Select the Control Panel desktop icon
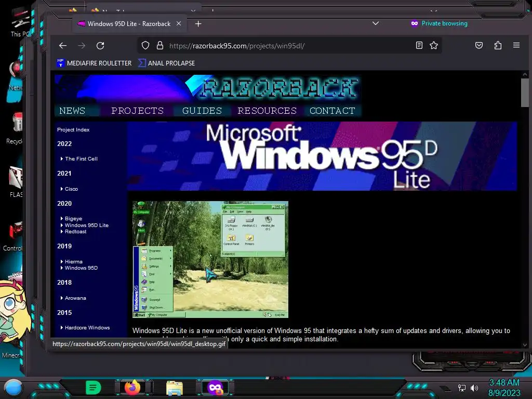The height and width of the screenshot is (399, 532). click(13, 236)
